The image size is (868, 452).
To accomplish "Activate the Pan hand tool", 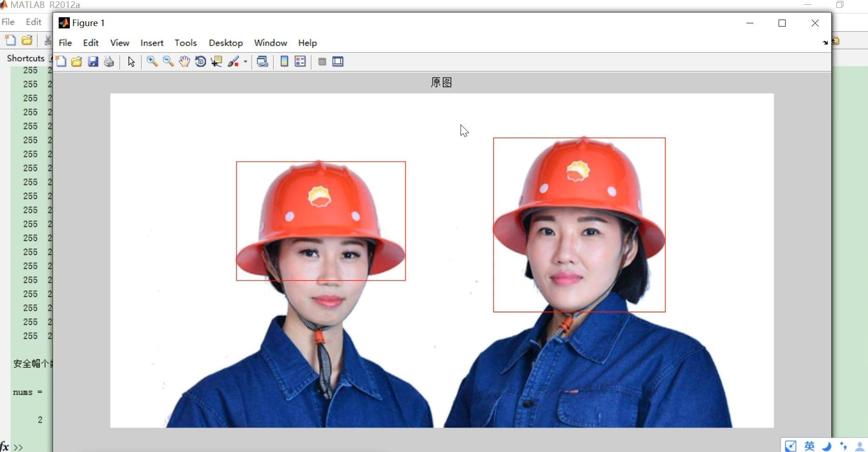I will click(184, 62).
